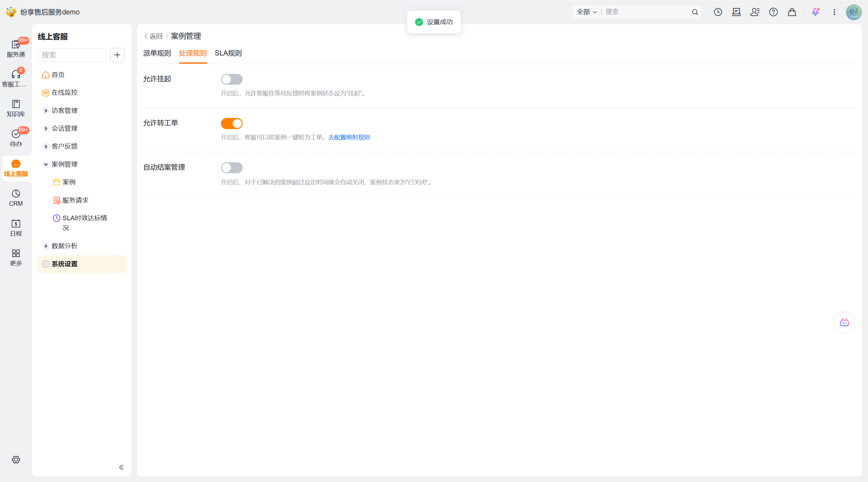
Task: Go to CRM in left sidebar
Action: pos(16,198)
